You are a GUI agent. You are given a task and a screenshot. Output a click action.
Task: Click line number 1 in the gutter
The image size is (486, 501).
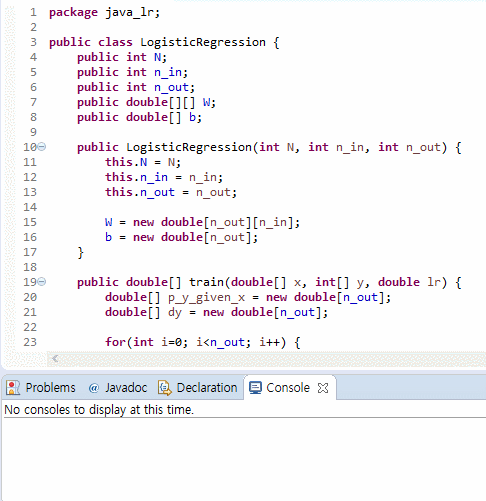pyautogui.click(x=33, y=12)
